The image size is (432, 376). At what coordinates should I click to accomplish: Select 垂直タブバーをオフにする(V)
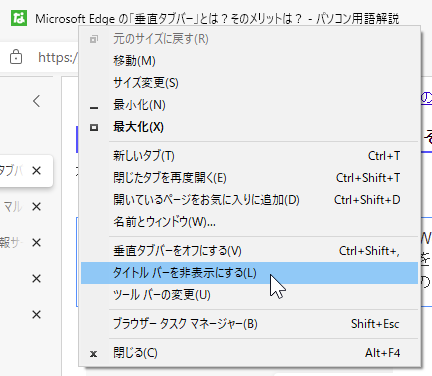click(249, 251)
